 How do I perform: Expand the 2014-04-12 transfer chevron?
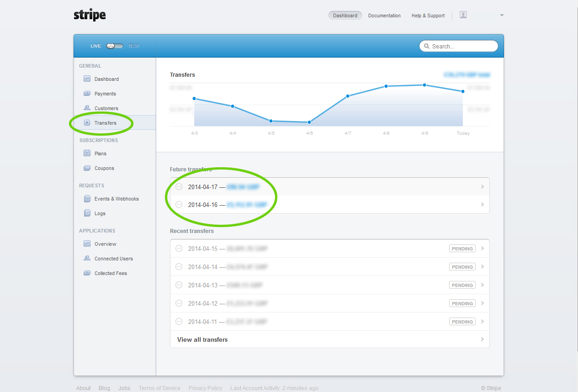pos(483,303)
